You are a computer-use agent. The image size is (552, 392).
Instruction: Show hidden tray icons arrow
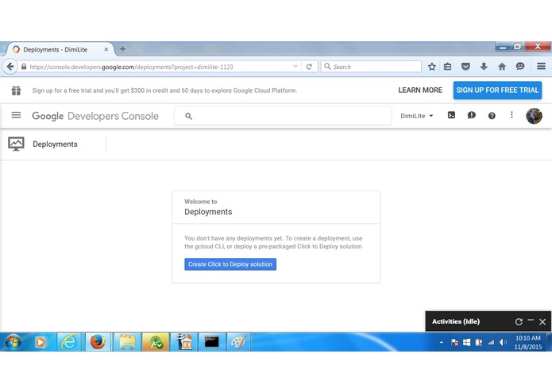(442, 342)
